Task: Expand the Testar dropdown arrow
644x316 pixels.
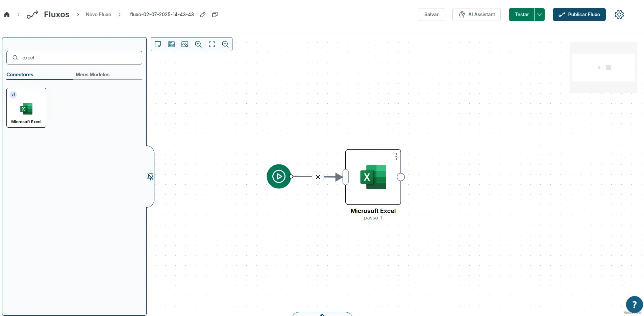Action: (x=540, y=15)
